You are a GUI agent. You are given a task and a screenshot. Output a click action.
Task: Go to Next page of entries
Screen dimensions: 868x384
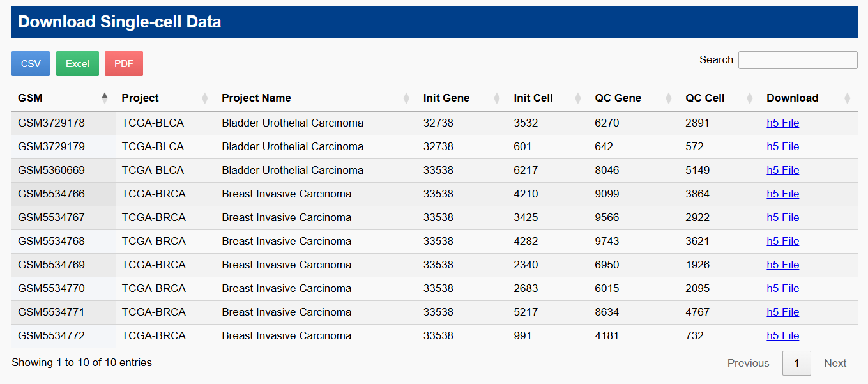(x=835, y=363)
